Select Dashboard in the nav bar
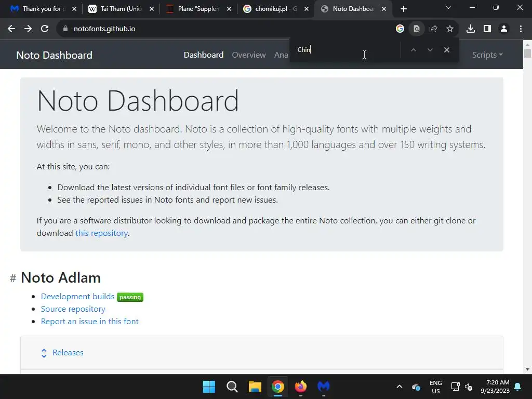Image resolution: width=532 pixels, height=399 pixels. coord(204,55)
